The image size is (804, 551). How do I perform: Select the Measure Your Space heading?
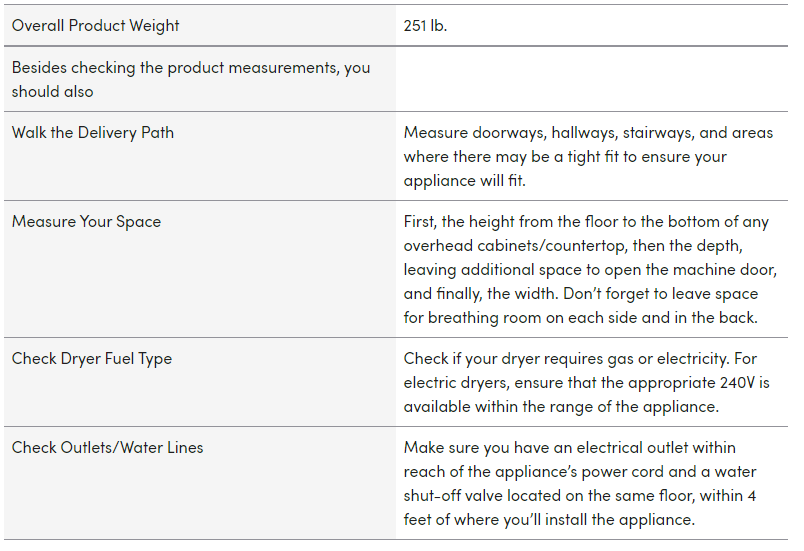(x=86, y=221)
